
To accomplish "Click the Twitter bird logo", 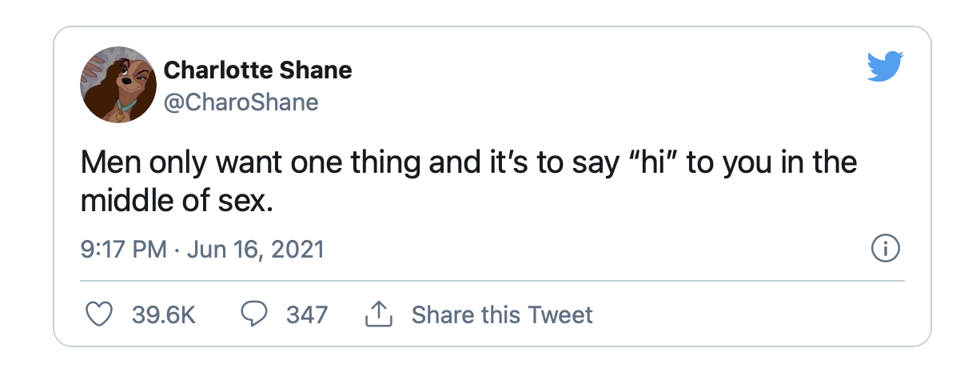I will point(885,66).
